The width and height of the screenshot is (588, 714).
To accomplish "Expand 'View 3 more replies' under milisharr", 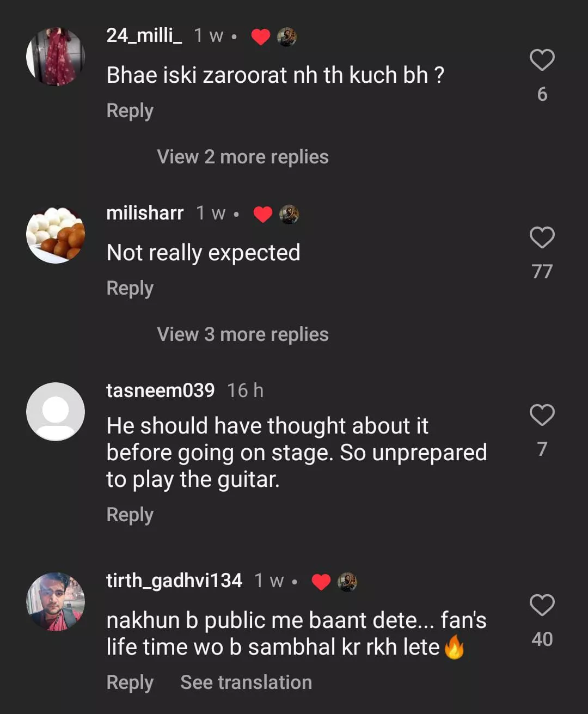I will tap(243, 334).
